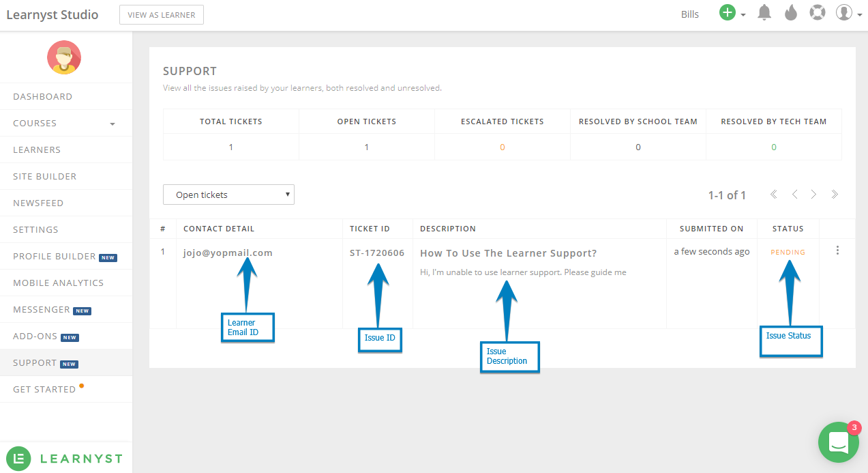Go to first page of tickets
Viewport: 868px width, 473px height.
click(774, 195)
